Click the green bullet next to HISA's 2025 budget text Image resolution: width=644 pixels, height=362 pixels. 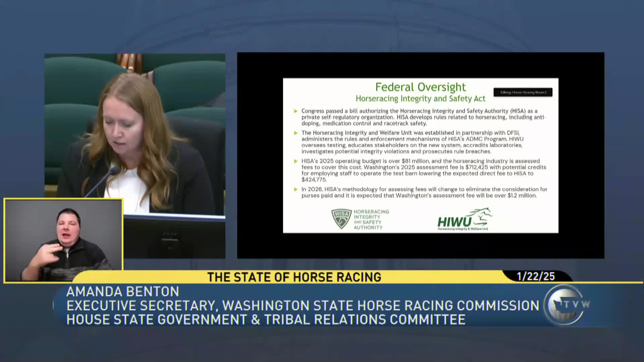[296, 160]
